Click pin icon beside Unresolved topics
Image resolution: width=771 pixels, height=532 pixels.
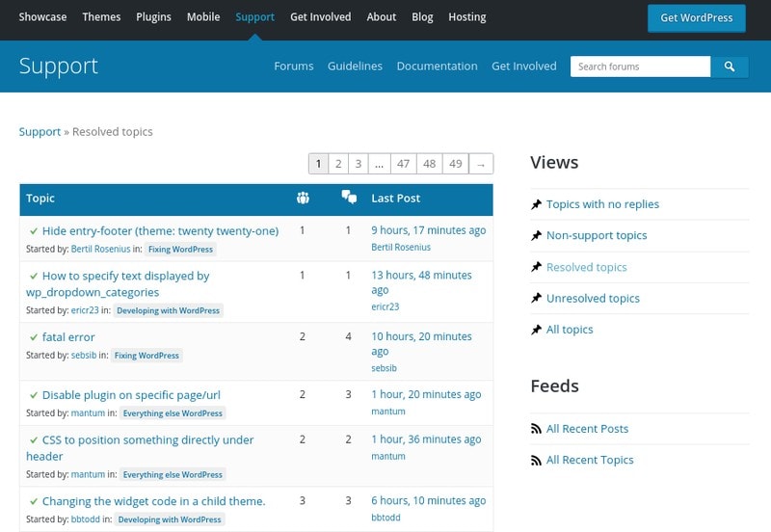537,299
